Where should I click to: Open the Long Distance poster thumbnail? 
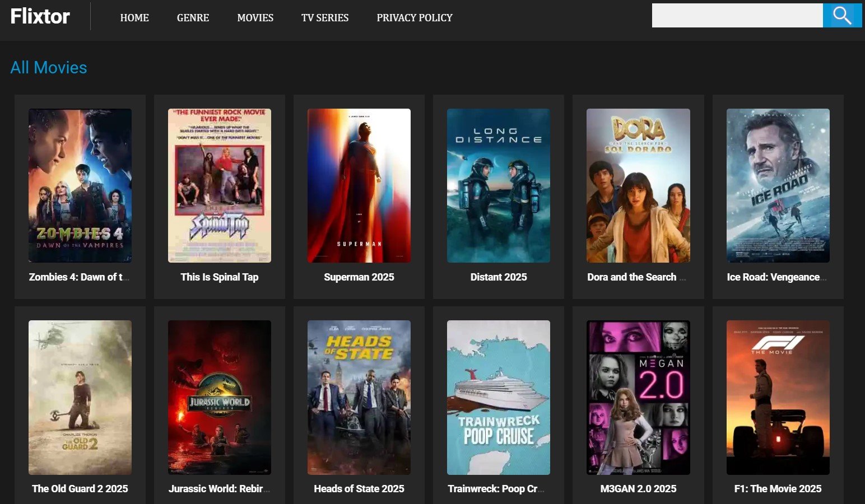pyautogui.click(x=499, y=185)
